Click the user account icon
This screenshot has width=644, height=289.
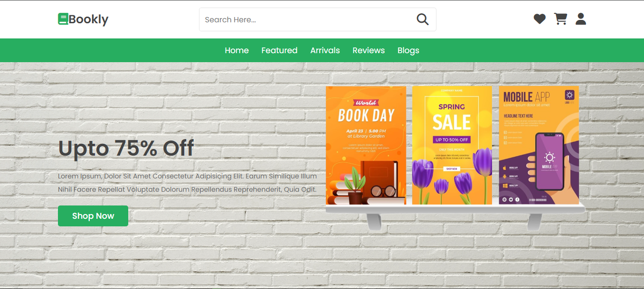point(581,19)
